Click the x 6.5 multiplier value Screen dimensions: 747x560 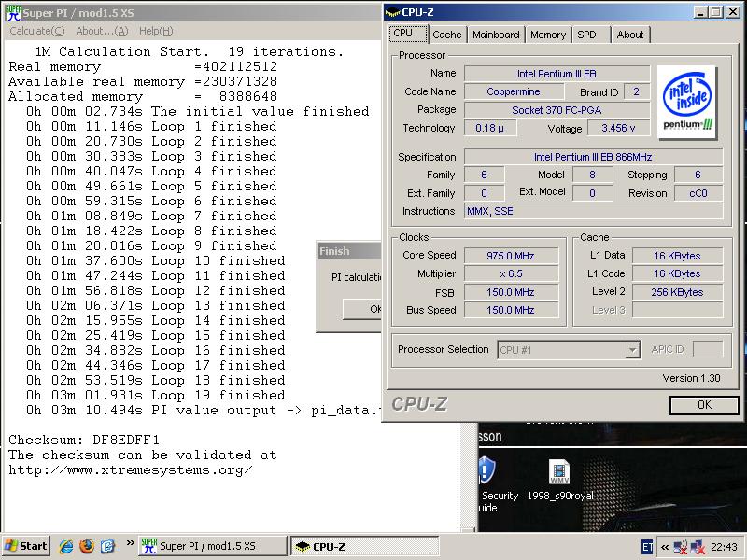511,273
